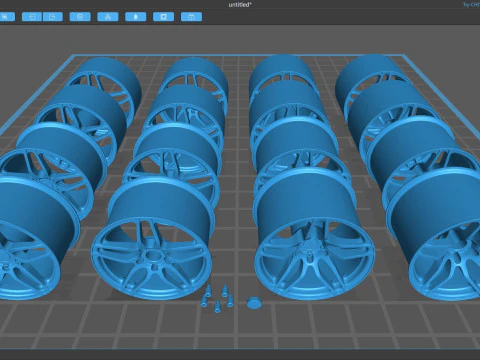Select the small round center cap model
Screen dimensions: 480x360
coord(254,303)
